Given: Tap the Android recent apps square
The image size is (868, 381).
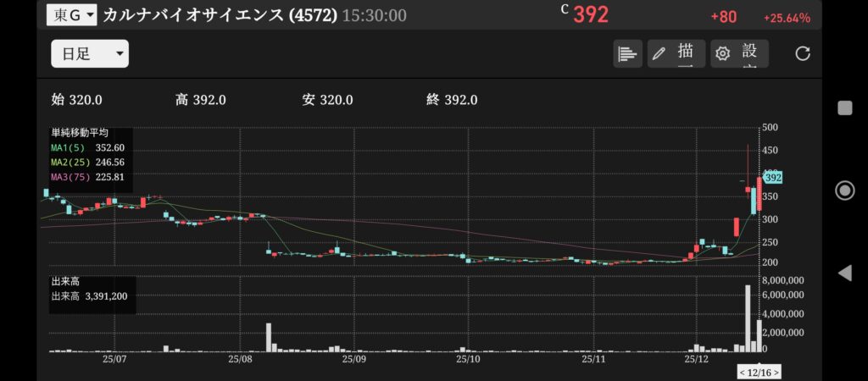Looking at the screenshot, I should point(844,108).
